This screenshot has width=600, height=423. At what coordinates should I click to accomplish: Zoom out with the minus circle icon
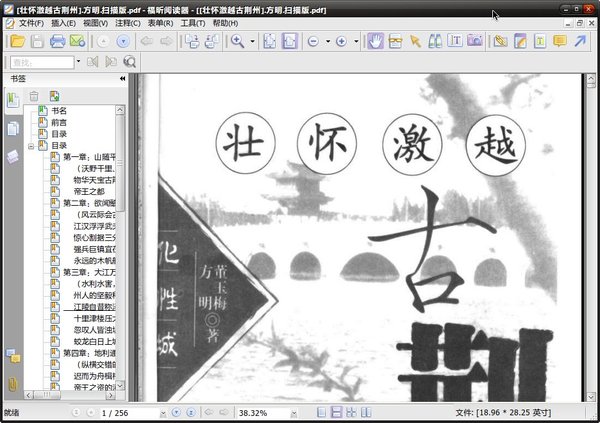pyautogui.click(x=313, y=41)
